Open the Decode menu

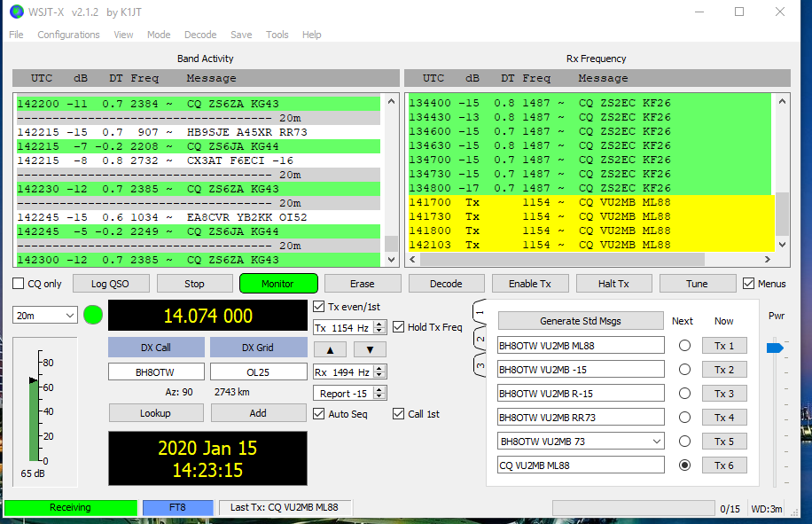click(200, 35)
